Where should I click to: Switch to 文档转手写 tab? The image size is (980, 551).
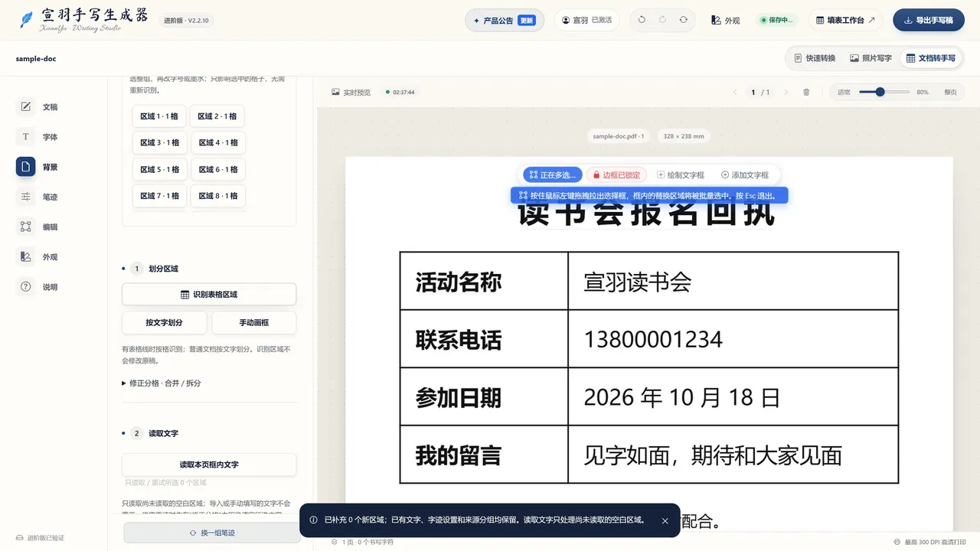click(x=931, y=58)
